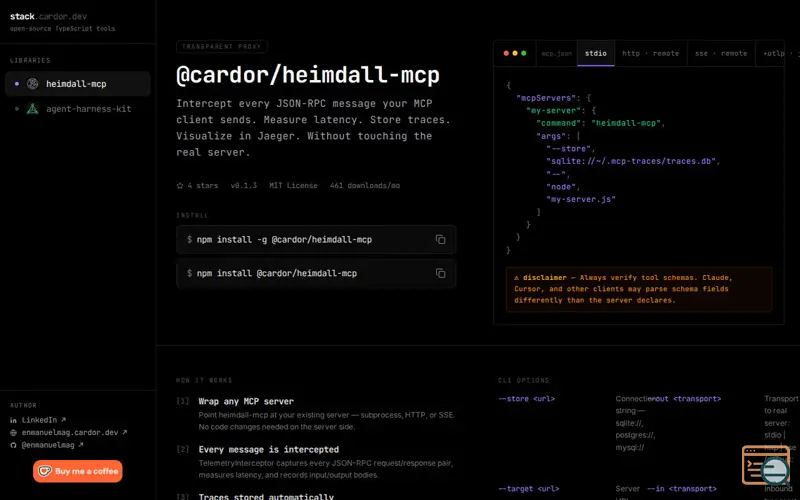This screenshot has height=500, width=800.
Task: Click the npm install @cardor/heimdall-mcp command box
Action: click(316, 273)
